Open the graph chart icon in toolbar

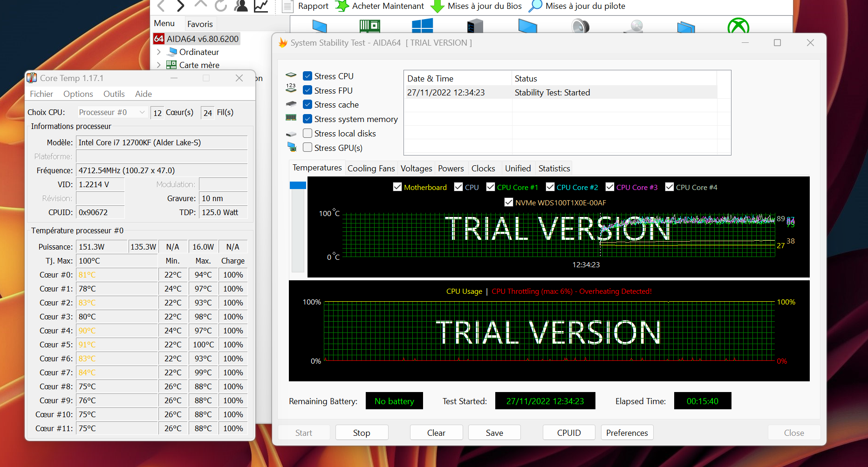pos(261,6)
